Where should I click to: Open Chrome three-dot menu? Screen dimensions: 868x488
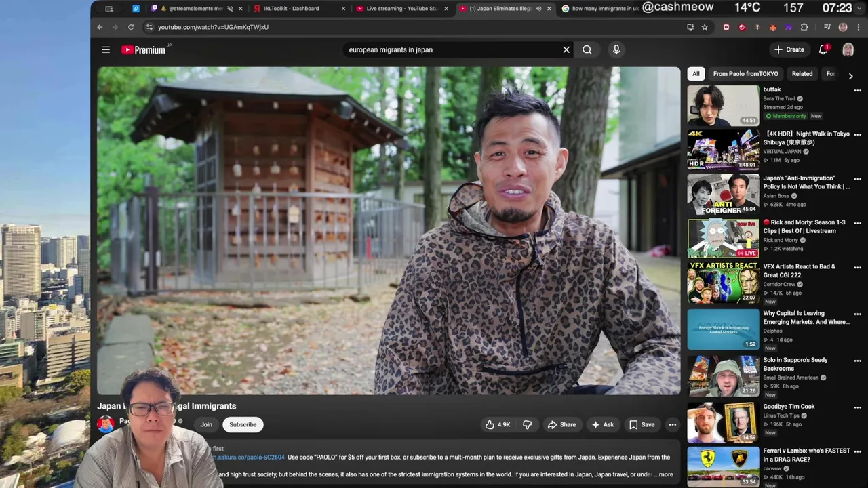point(857,27)
